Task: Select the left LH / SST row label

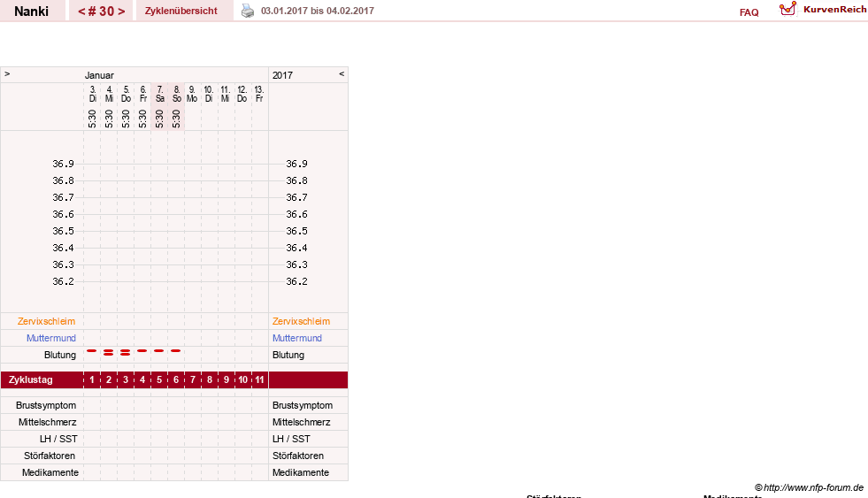Action: tap(58, 439)
